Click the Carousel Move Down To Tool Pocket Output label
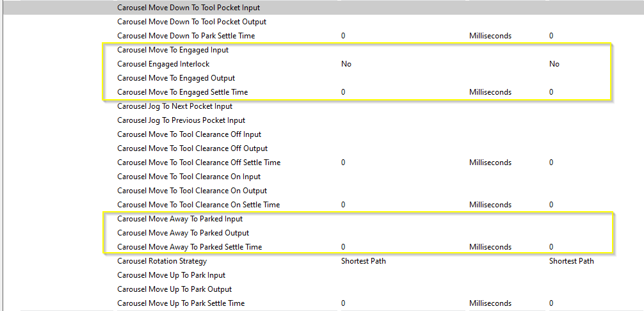 [x=191, y=22]
